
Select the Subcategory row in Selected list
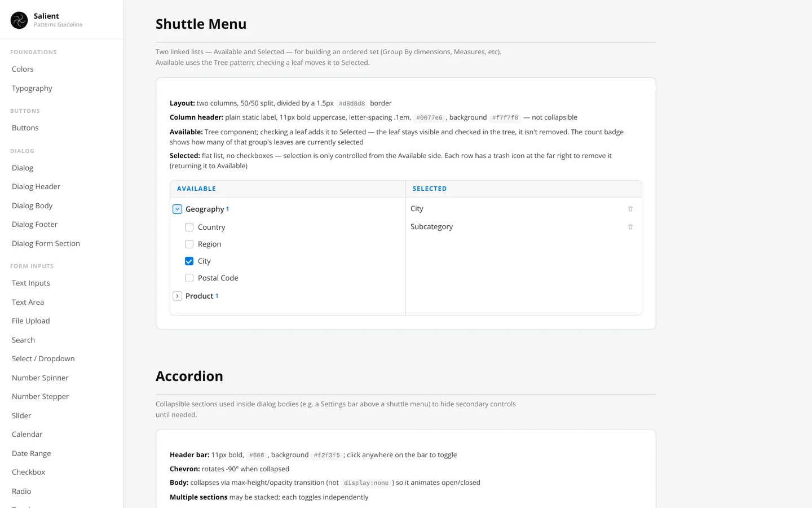(x=523, y=227)
